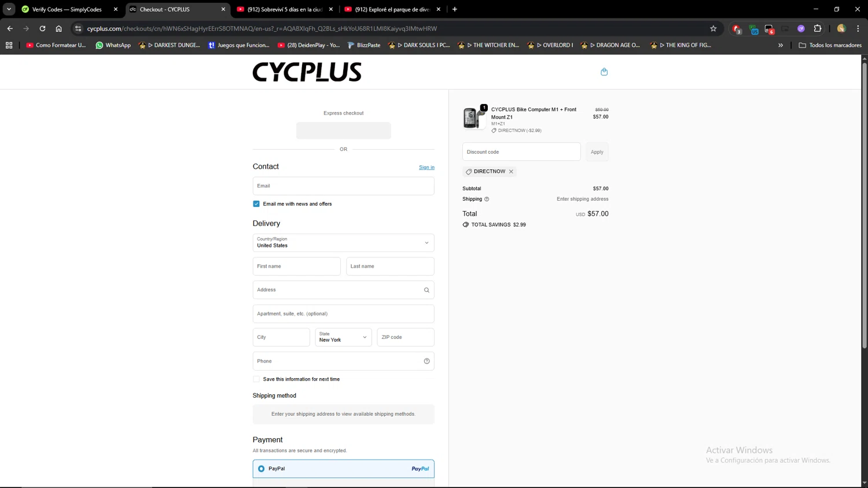Image resolution: width=868 pixels, height=488 pixels.
Task: Remove the DIRECTNOW discount code
Action: click(511, 172)
